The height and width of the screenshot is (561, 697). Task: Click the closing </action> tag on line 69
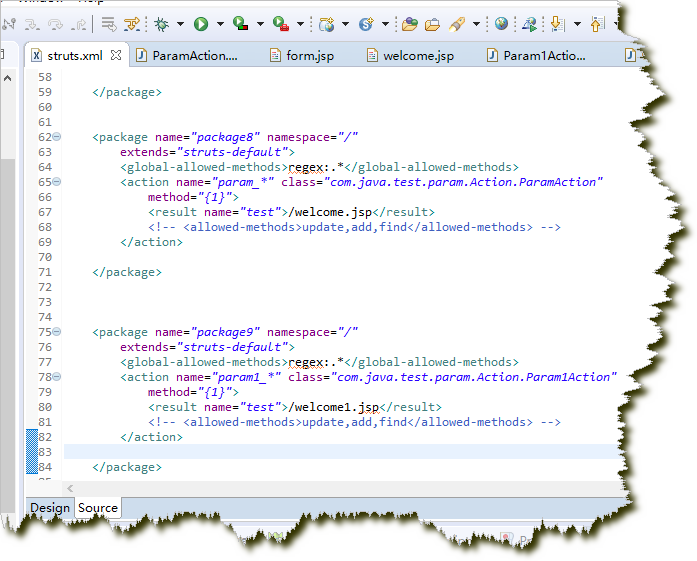click(152, 242)
